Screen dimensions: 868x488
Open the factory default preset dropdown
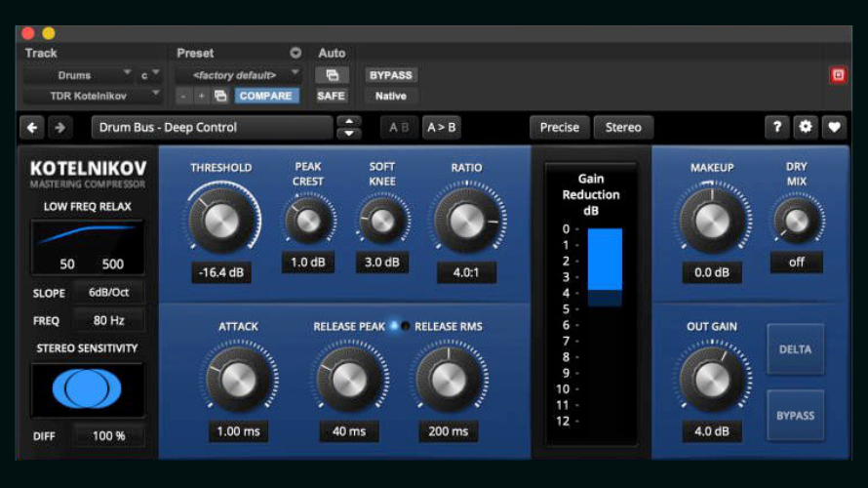(x=239, y=75)
